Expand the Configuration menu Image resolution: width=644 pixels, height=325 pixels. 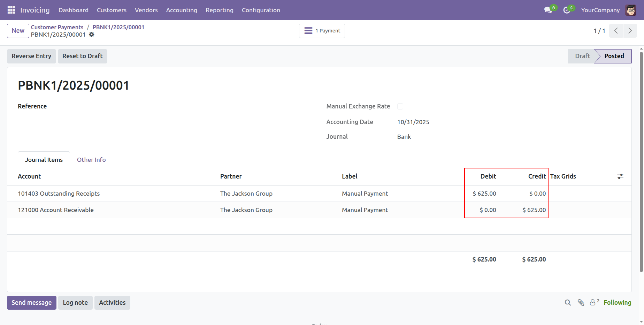[x=261, y=10]
